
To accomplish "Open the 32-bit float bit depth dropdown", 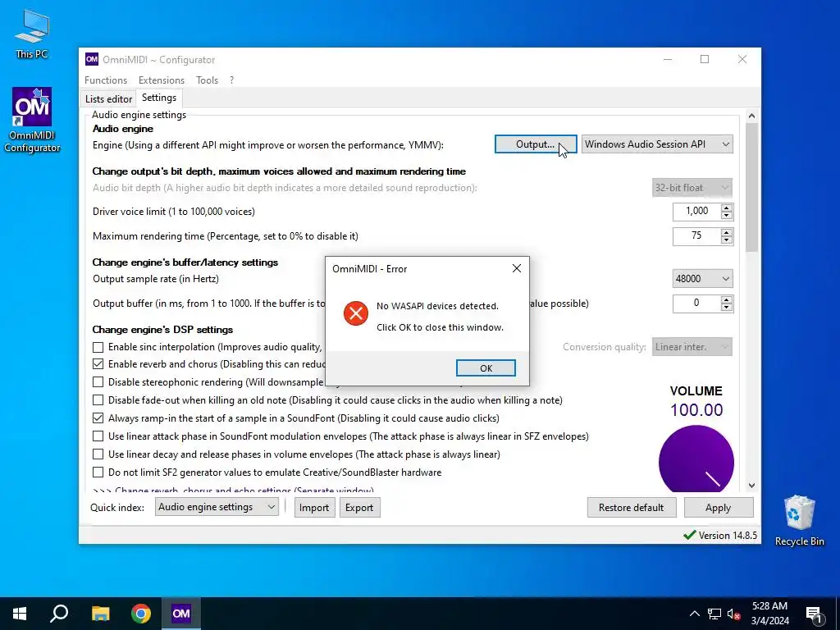I will pos(692,188).
